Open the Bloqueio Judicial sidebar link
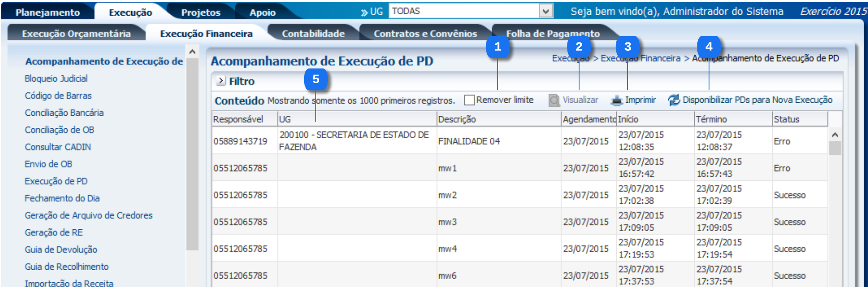This screenshot has height=287, width=868. pyautogui.click(x=56, y=78)
